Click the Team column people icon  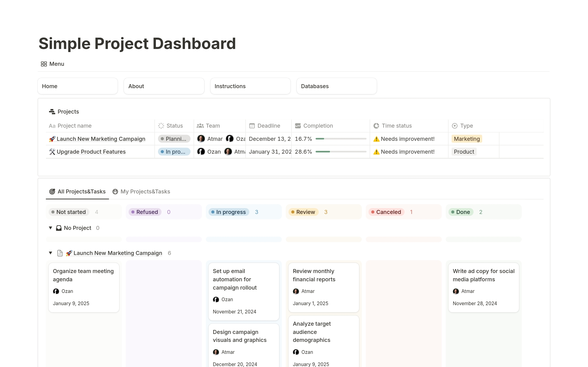[x=200, y=126]
